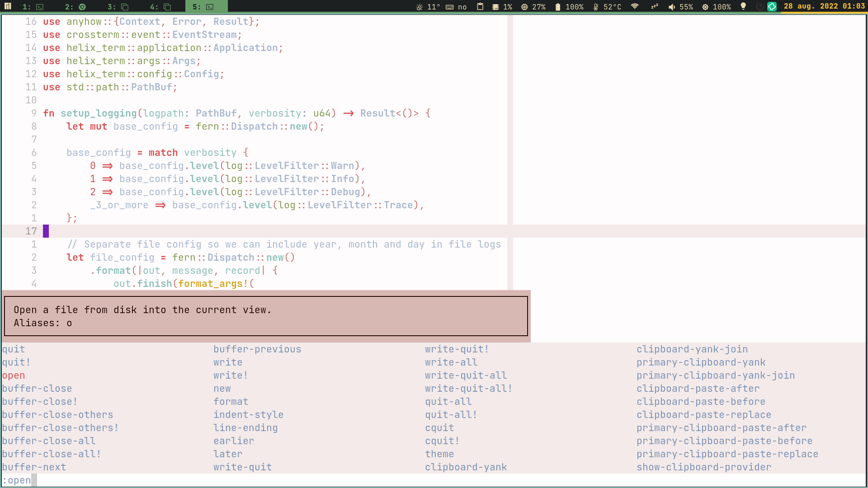Image resolution: width=868 pixels, height=488 pixels.
Task: Select highlighted 'open' completion entry
Action: [x=14, y=375]
